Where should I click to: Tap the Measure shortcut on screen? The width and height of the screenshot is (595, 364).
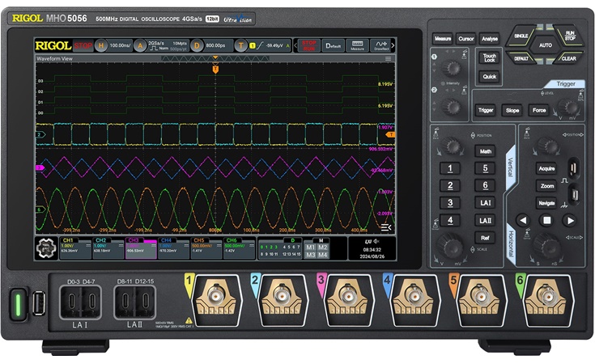click(x=357, y=45)
